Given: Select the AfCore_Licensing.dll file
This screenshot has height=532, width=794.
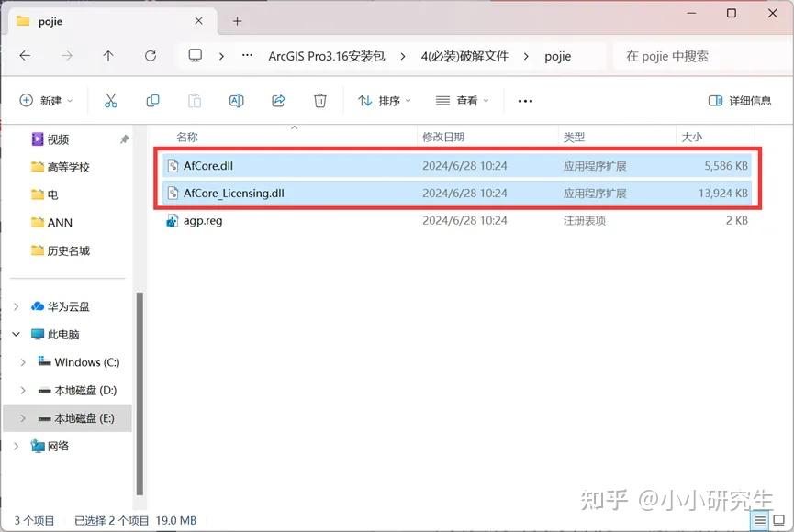Looking at the screenshot, I should pyautogui.click(x=457, y=193).
